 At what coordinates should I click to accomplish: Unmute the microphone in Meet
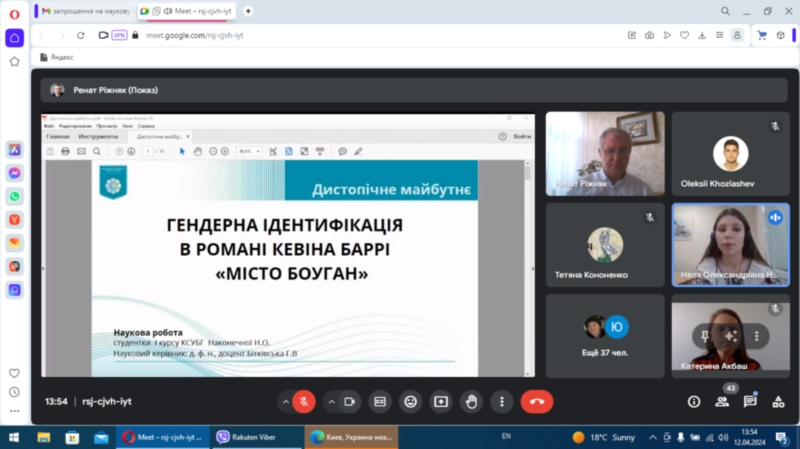coord(304,401)
